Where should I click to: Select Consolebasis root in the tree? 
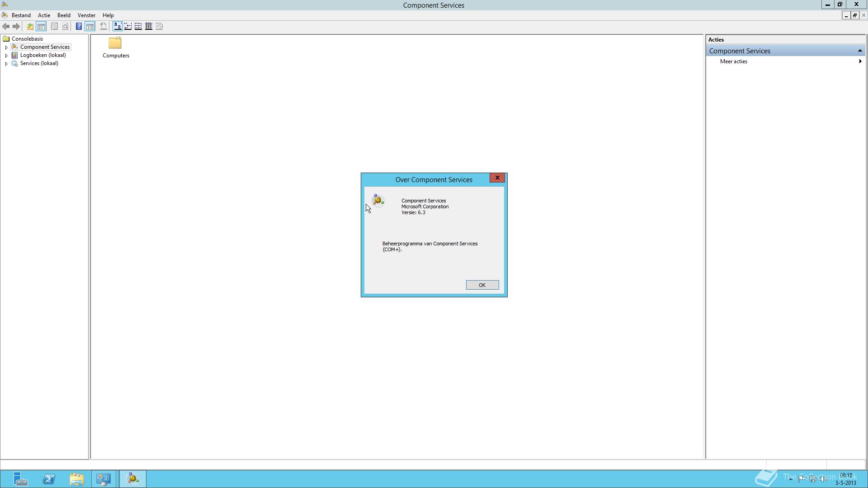tap(27, 39)
